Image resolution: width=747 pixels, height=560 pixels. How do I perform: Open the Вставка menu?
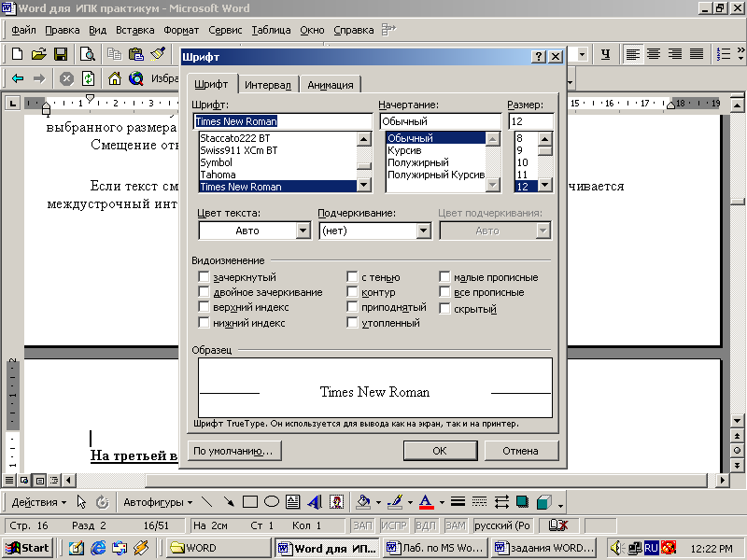click(x=134, y=30)
